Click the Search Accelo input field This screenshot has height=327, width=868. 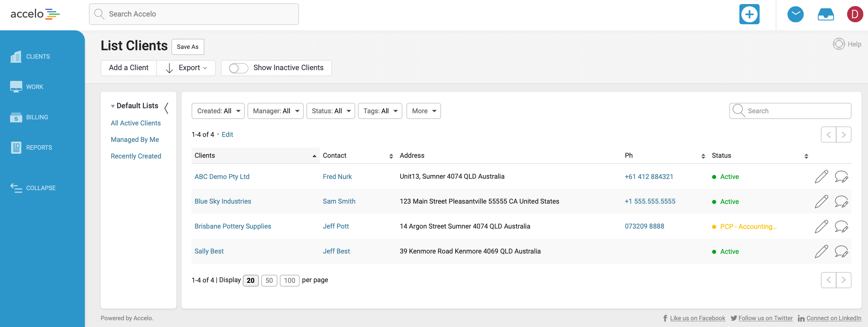[x=194, y=14]
